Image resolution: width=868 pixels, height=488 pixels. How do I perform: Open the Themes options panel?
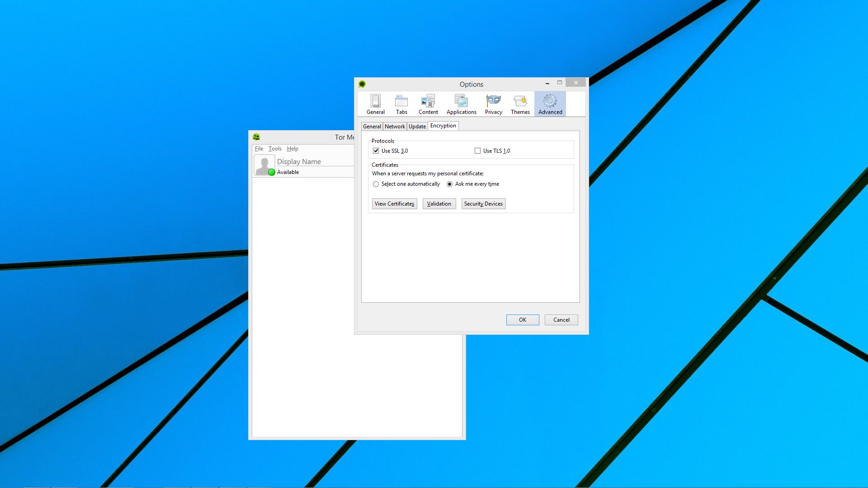pos(520,104)
